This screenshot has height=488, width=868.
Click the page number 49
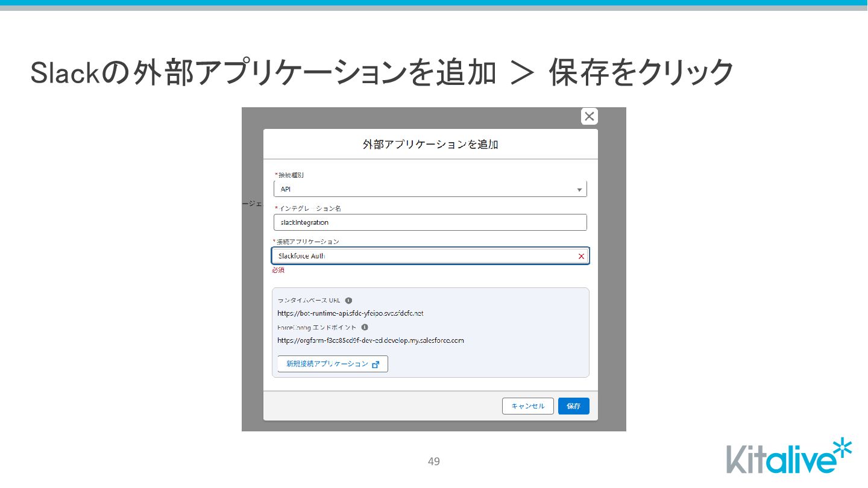(434, 461)
